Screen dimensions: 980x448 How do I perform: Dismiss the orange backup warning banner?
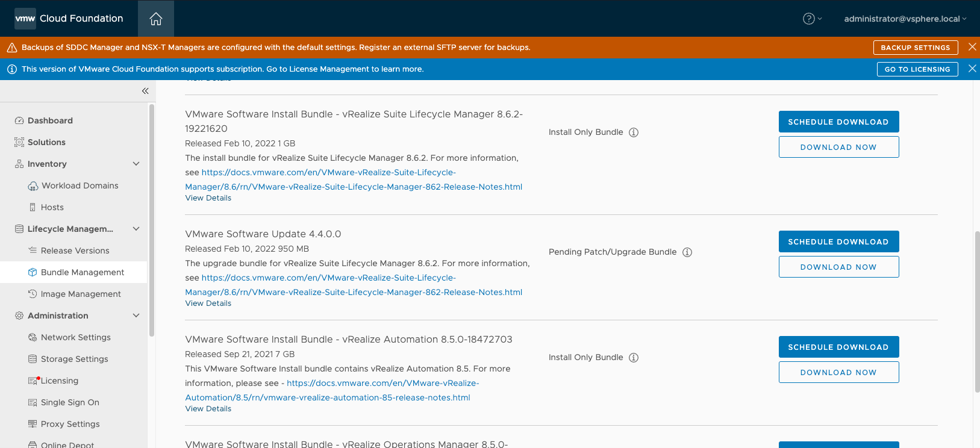click(972, 47)
